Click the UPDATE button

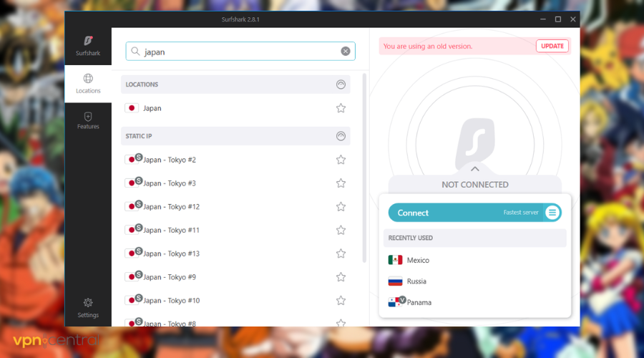[552, 46]
